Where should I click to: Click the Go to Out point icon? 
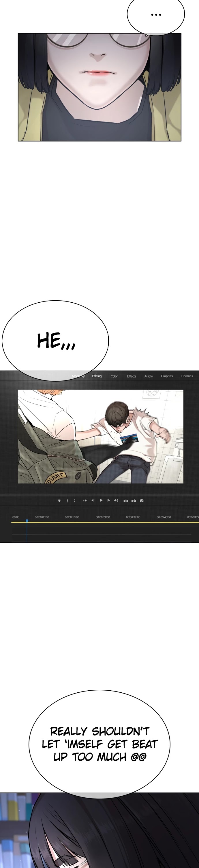[x=116, y=500]
